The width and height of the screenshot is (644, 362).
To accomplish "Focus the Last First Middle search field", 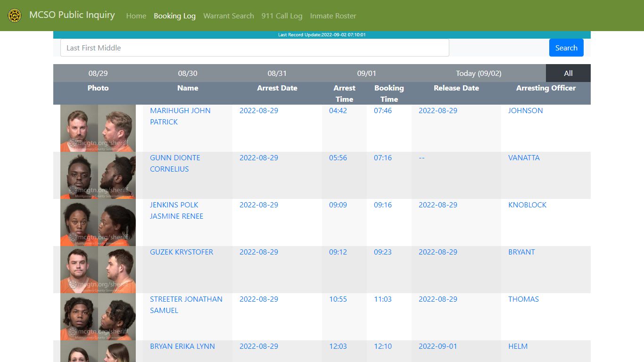I will pyautogui.click(x=255, y=48).
